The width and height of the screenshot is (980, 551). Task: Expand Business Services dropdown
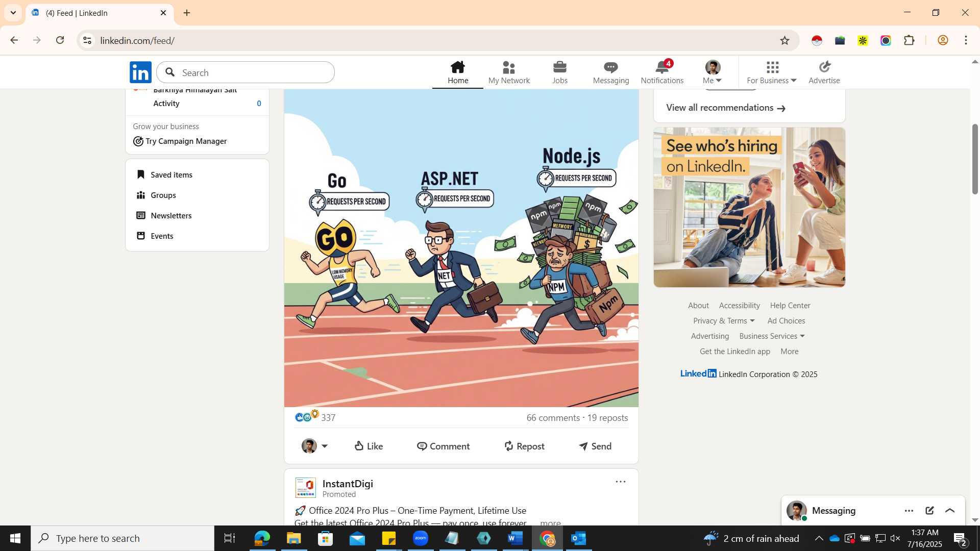tap(772, 336)
